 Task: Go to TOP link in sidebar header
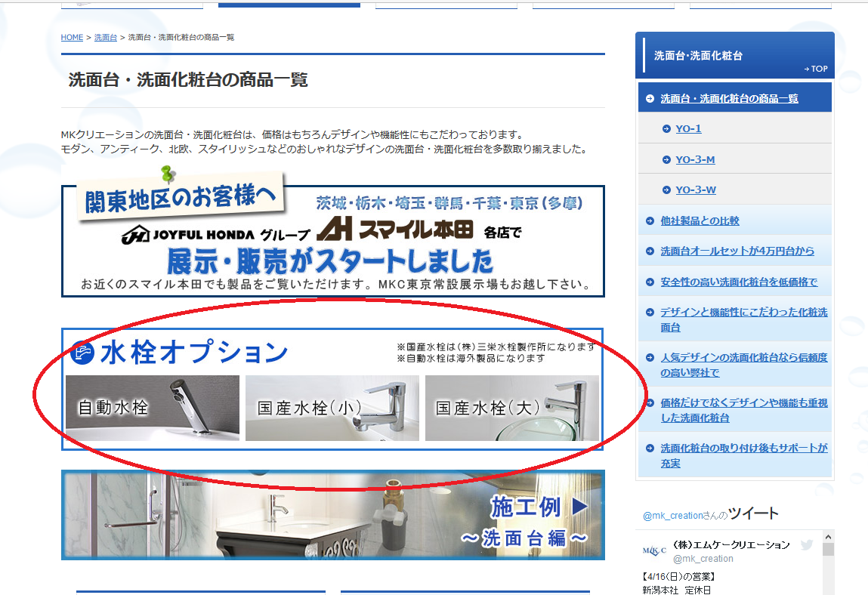coord(815,69)
